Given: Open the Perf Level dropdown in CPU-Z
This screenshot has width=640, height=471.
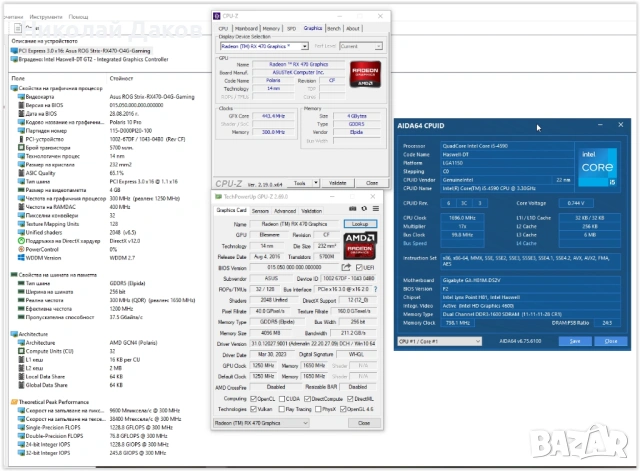Looking at the screenshot, I should coord(379,47).
